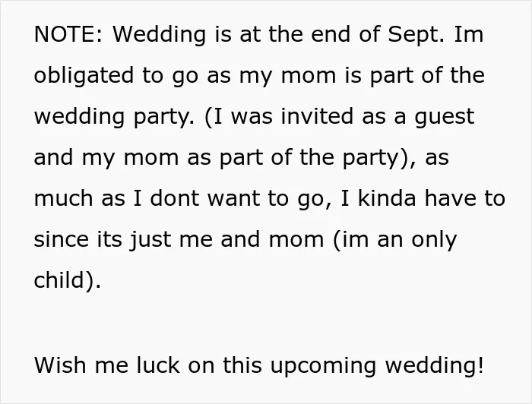The height and width of the screenshot is (404, 532).
Task: Click the word "child)." on its own line
Action: (67, 281)
